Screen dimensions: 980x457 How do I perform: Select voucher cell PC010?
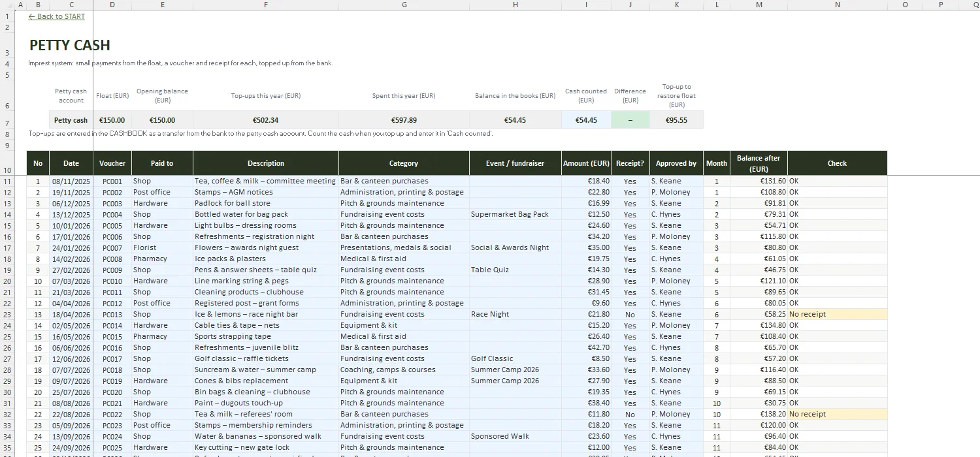[112, 281]
